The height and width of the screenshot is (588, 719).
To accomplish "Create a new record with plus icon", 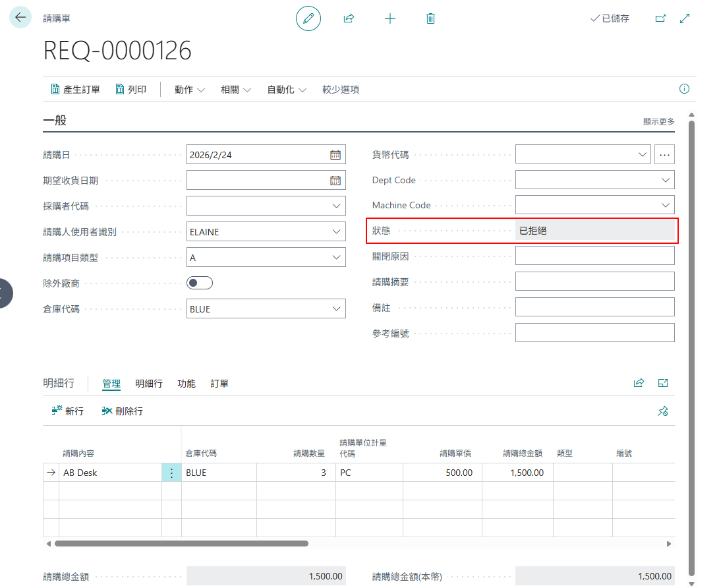I will (x=389, y=18).
